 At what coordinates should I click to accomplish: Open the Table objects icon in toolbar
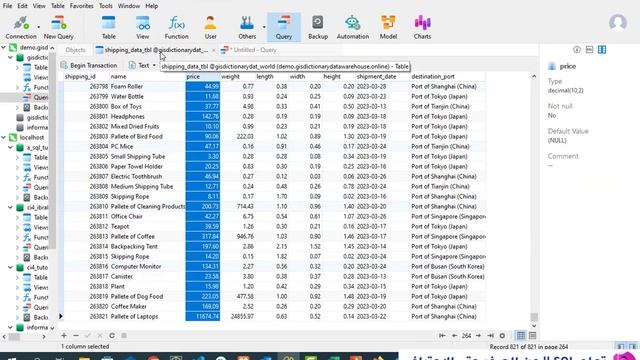click(x=109, y=27)
